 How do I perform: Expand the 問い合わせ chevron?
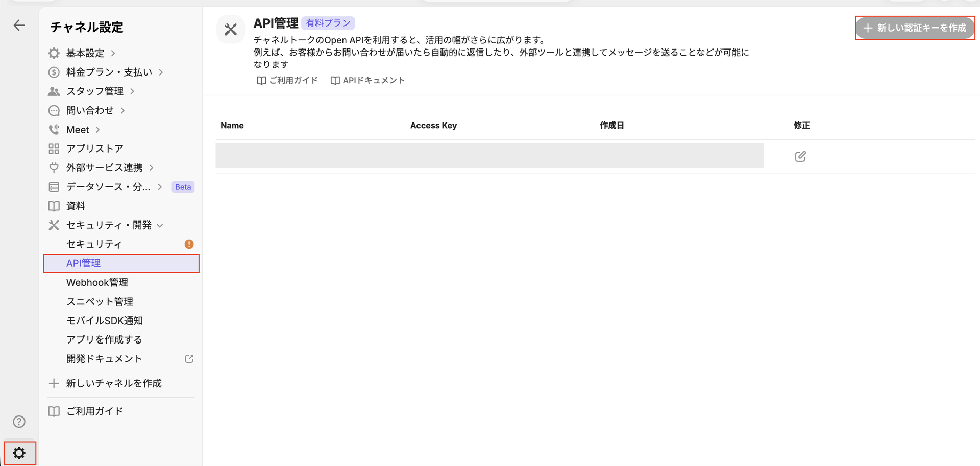[x=122, y=110]
